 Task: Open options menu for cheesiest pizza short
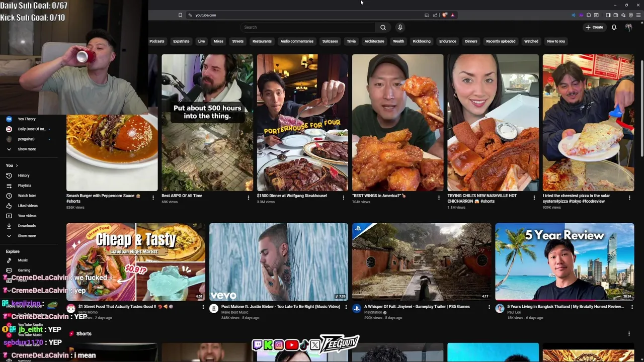click(629, 198)
